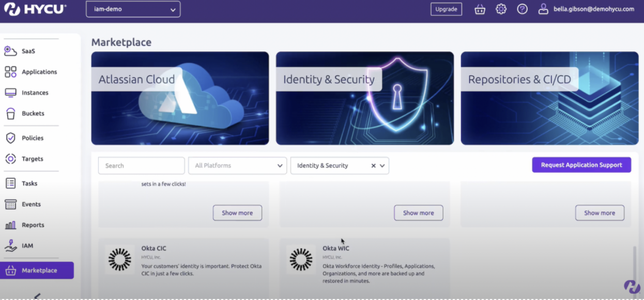
Task: Open the settings gear menu
Action: (501, 9)
